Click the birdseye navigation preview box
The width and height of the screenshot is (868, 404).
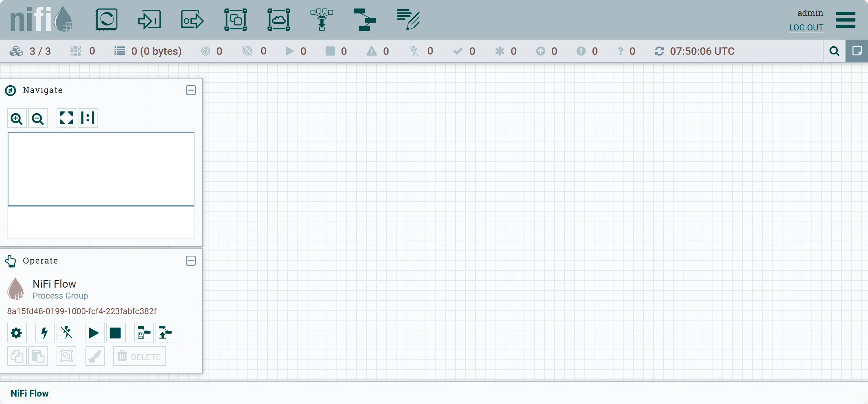click(x=101, y=169)
